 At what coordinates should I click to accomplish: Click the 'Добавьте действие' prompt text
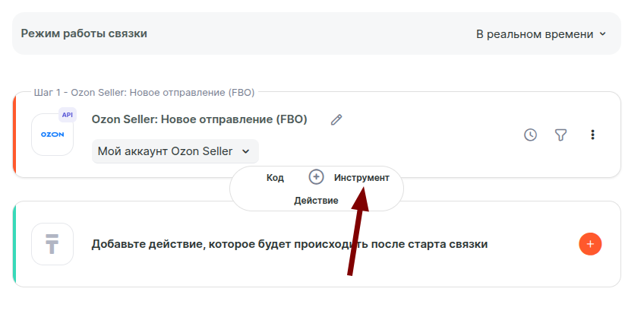pos(289,244)
